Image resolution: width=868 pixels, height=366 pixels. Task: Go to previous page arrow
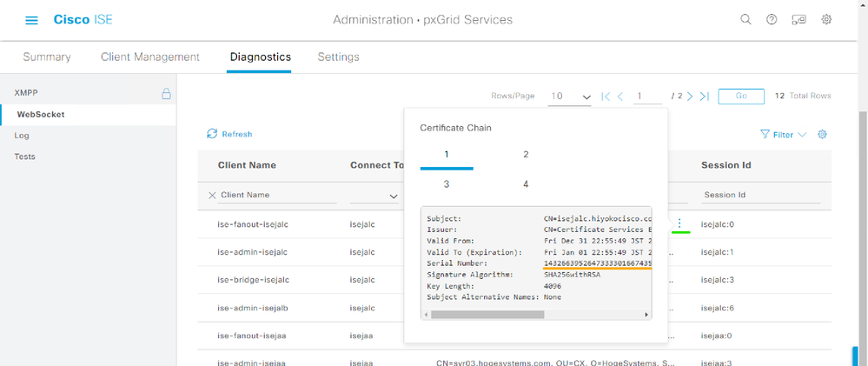(x=620, y=96)
